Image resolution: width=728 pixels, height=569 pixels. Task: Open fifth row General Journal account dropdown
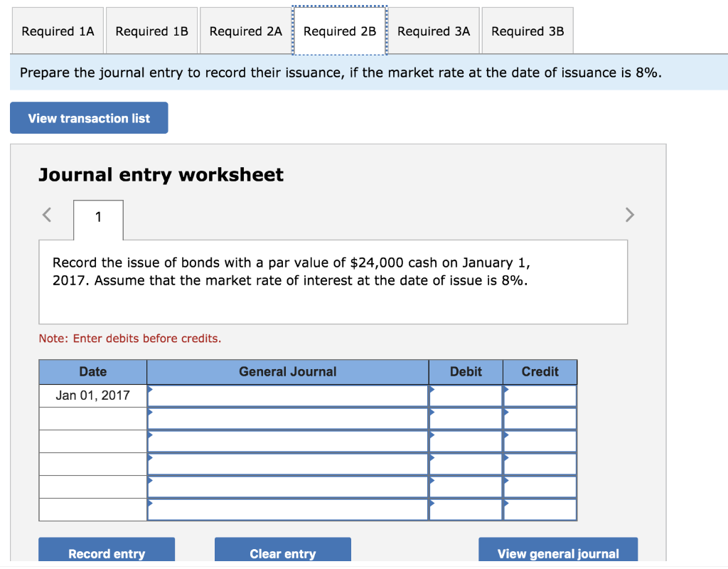(288, 486)
